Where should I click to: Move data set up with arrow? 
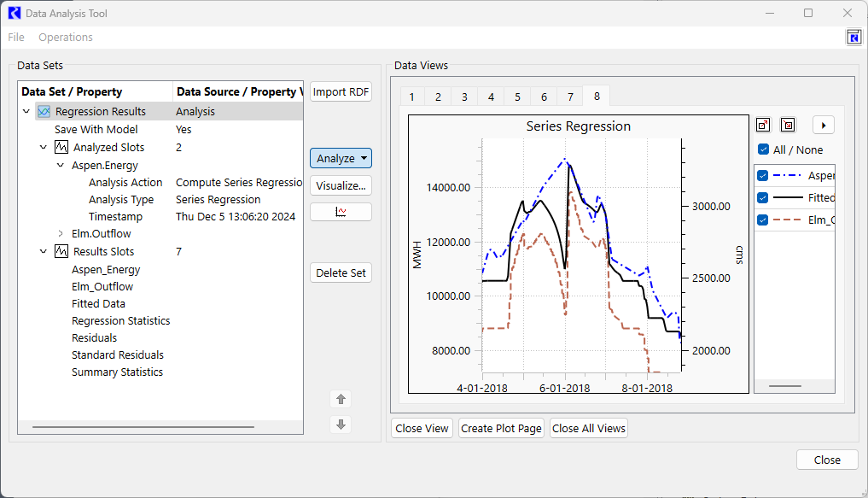coord(341,399)
